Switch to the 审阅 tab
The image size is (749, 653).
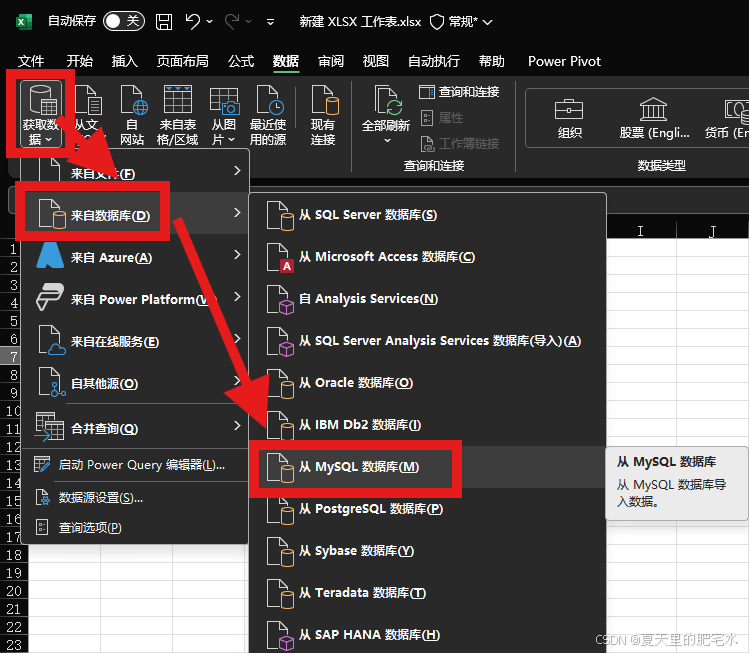coord(331,61)
